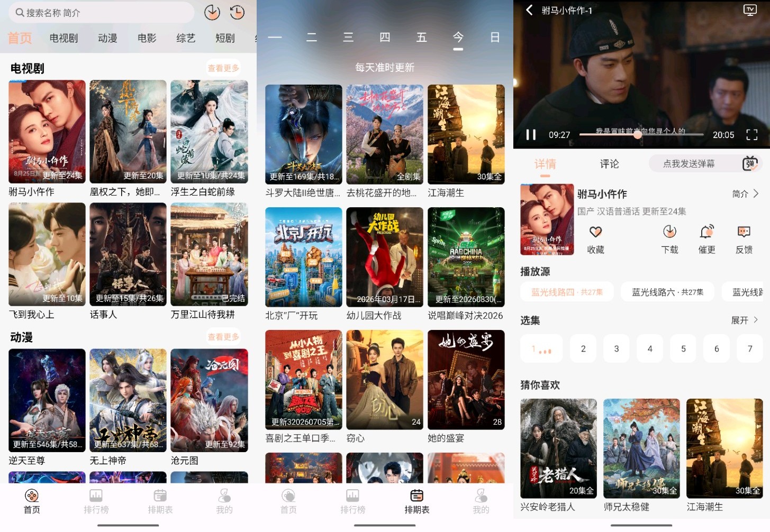The width and height of the screenshot is (770, 532).
Task: Select weekday tab 一 in the schedule
Action: point(275,37)
